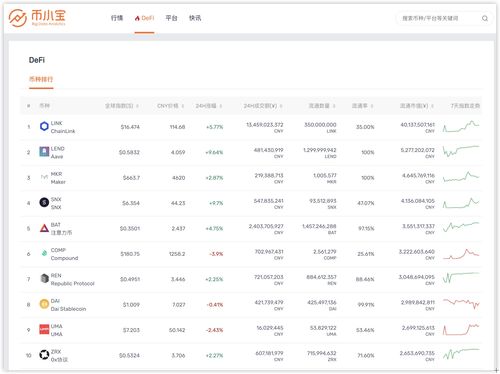Open the 快讯 nav tab
The image size is (500, 374).
[x=195, y=18]
